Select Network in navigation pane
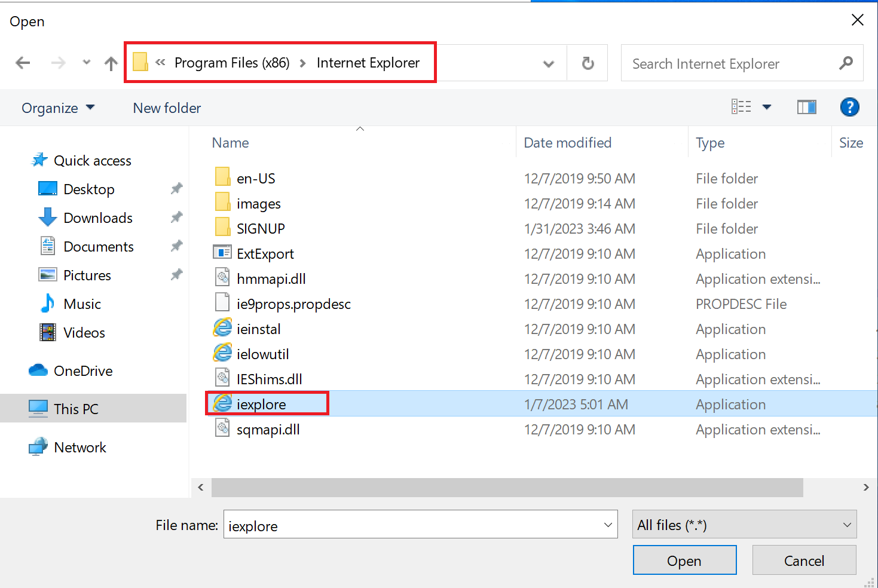This screenshot has width=878, height=588. [x=80, y=448]
